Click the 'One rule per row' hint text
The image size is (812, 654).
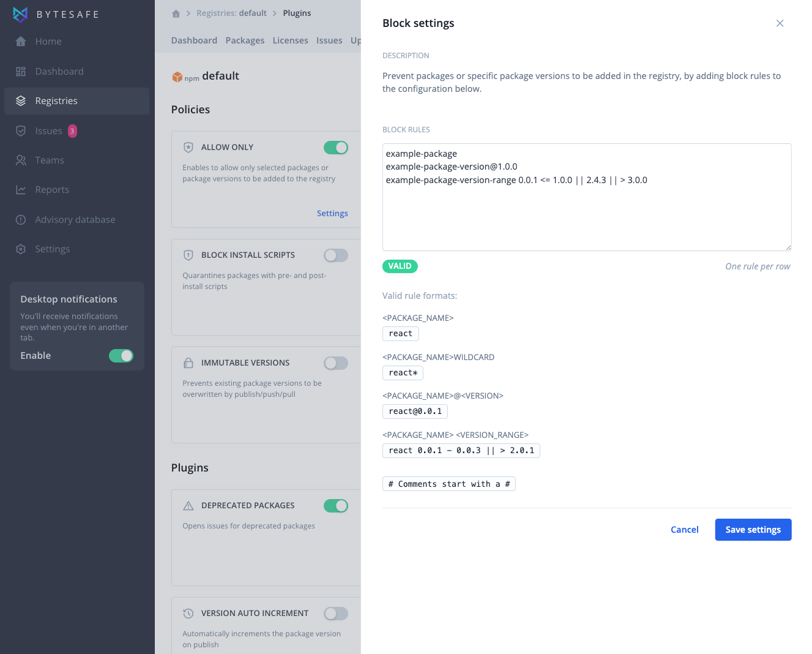pos(758,266)
